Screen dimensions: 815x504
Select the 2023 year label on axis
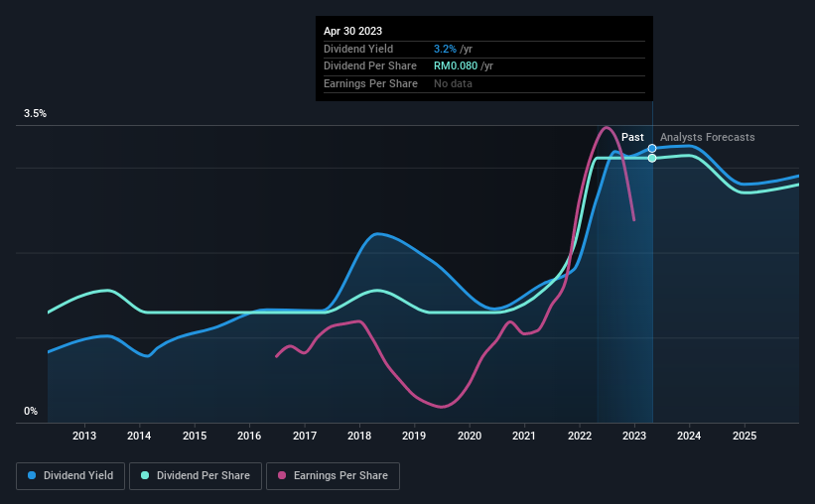(x=634, y=436)
